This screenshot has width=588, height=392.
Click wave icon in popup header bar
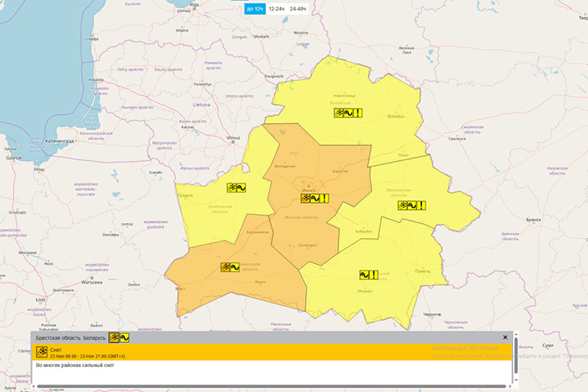point(124,337)
